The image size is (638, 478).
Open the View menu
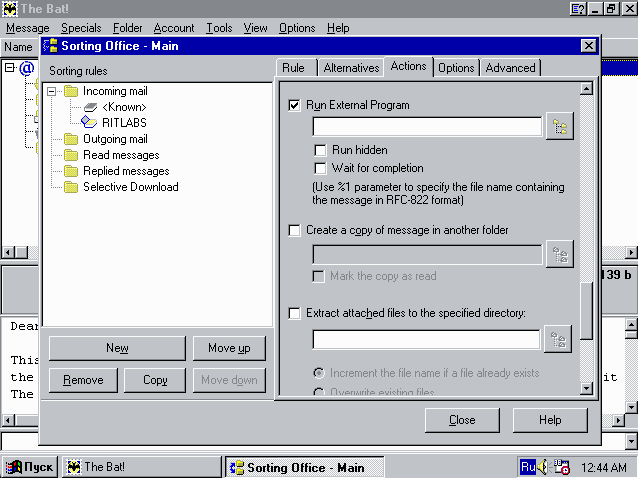pos(256,28)
